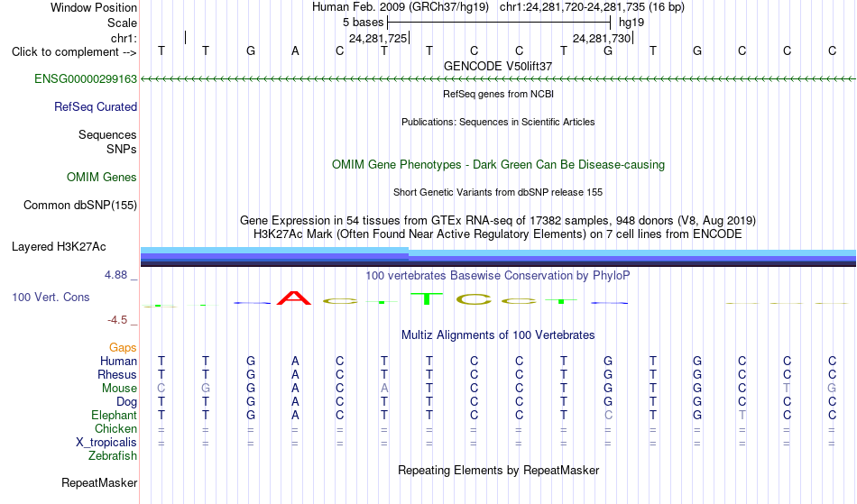857x504 pixels.
Task: Click the 'Click to complement -->' label
Action: click(74, 52)
